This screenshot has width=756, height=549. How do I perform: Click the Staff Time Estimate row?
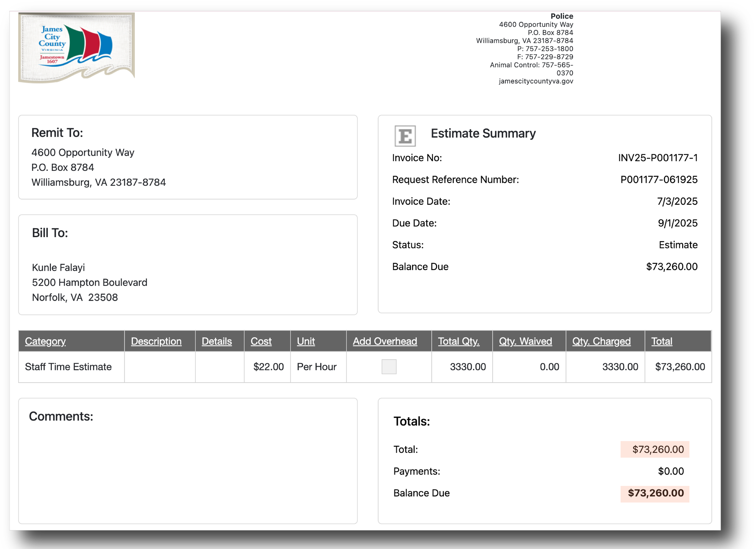click(68, 367)
